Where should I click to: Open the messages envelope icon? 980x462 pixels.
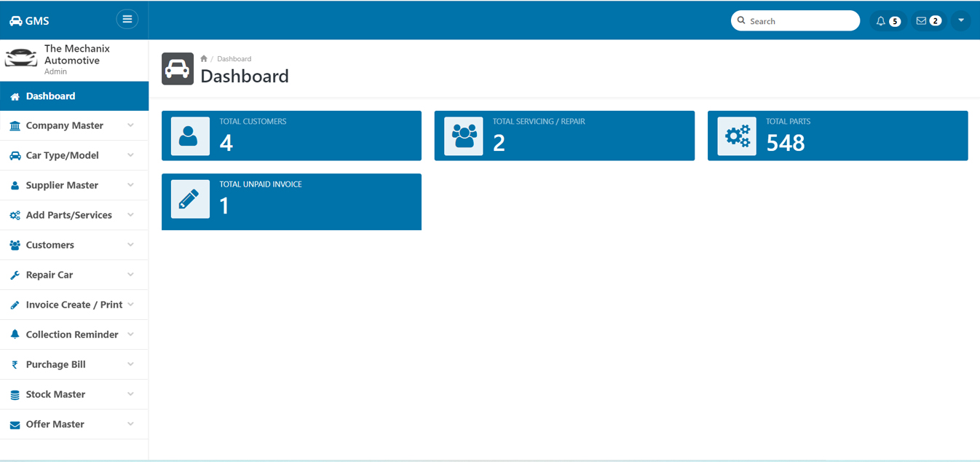pyautogui.click(x=921, y=21)
